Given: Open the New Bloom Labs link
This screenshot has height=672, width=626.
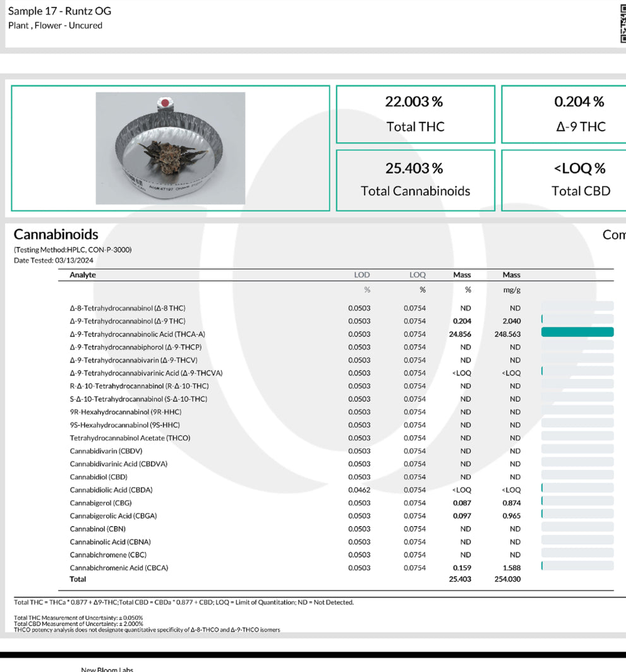Looking at the screenshot, I should [x=107, y=669].
